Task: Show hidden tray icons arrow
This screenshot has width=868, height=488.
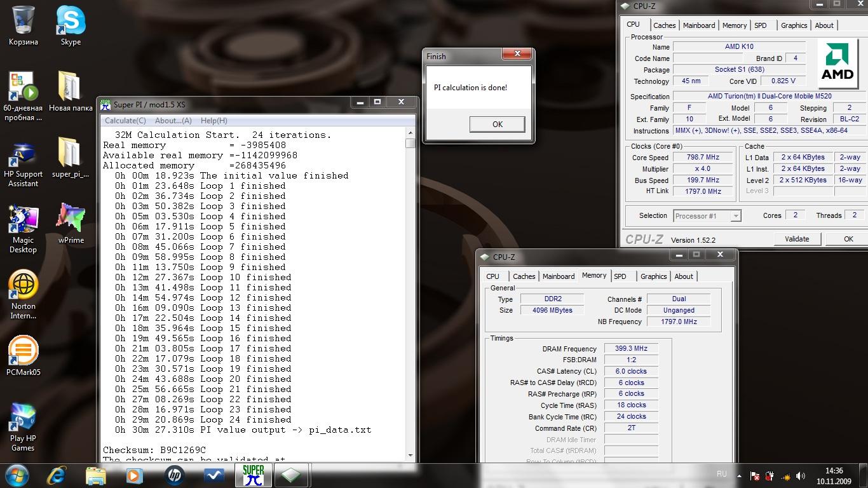Action: click(x=739, y=476)
